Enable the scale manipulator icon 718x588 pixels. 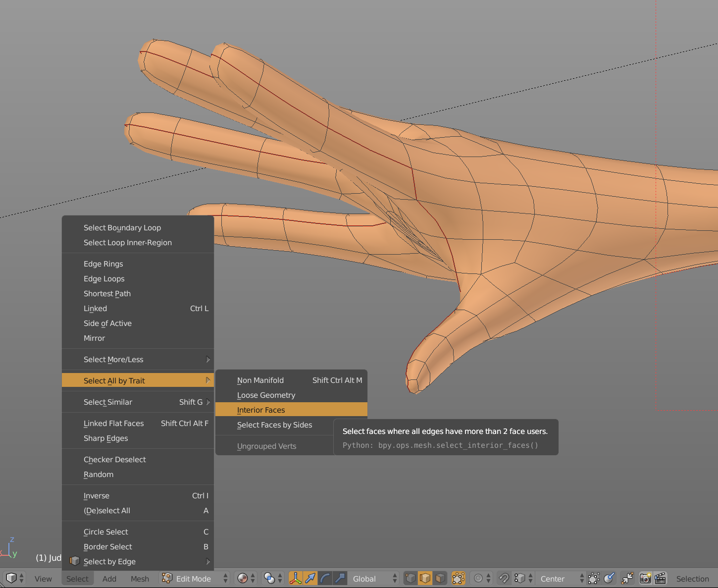(x=340, y=578)
